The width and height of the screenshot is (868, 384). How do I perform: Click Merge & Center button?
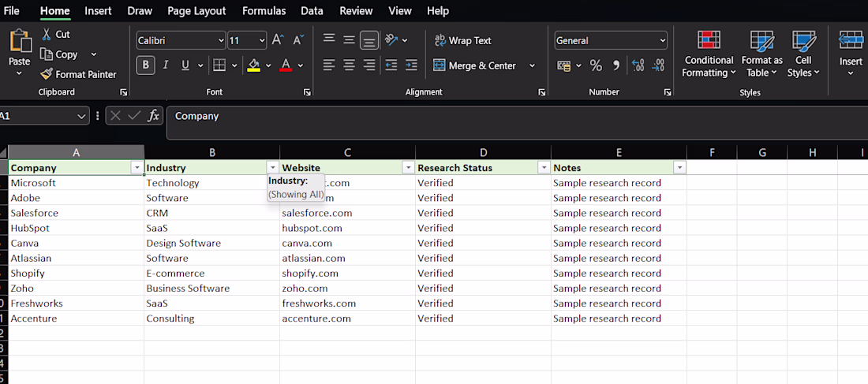(x=475, y=65)
